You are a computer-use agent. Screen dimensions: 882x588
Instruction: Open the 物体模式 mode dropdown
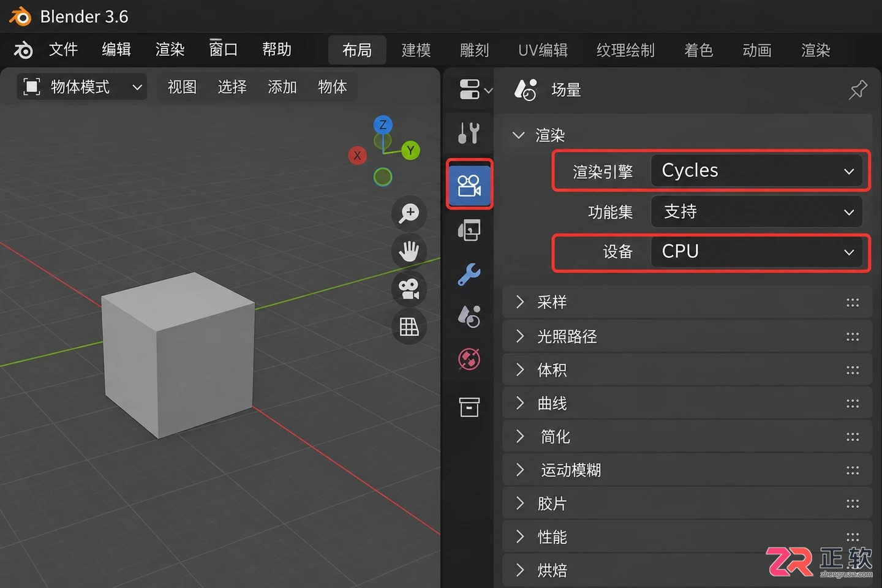pyautogui.click(x=82, y=87)
